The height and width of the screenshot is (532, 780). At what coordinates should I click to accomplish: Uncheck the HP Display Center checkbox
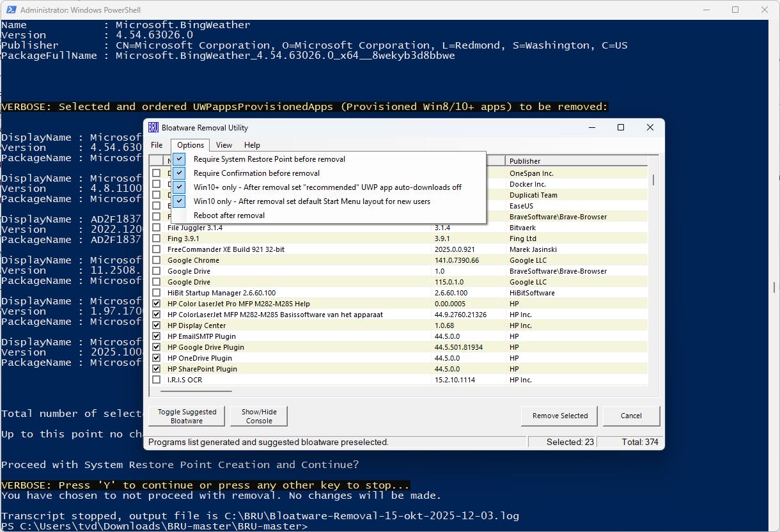[x=157, y=325]
